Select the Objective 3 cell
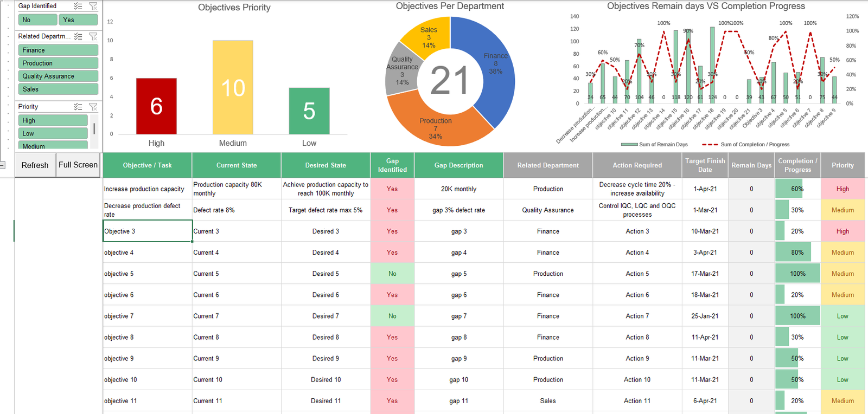868x414 pixels. (x=147, y=231)
